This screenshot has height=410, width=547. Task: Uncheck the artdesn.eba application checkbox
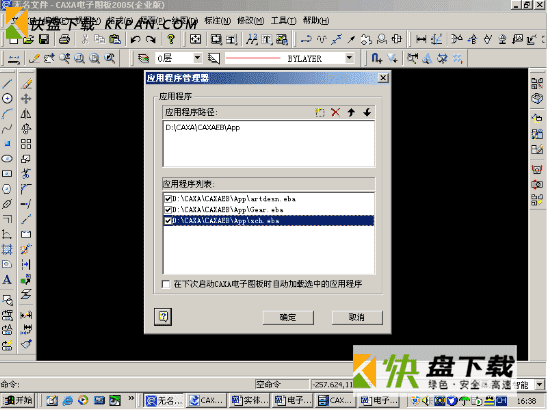(168, 199)
